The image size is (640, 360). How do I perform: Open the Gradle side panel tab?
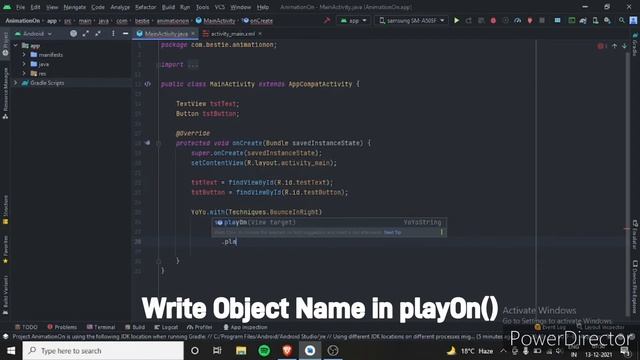[635, 45]
